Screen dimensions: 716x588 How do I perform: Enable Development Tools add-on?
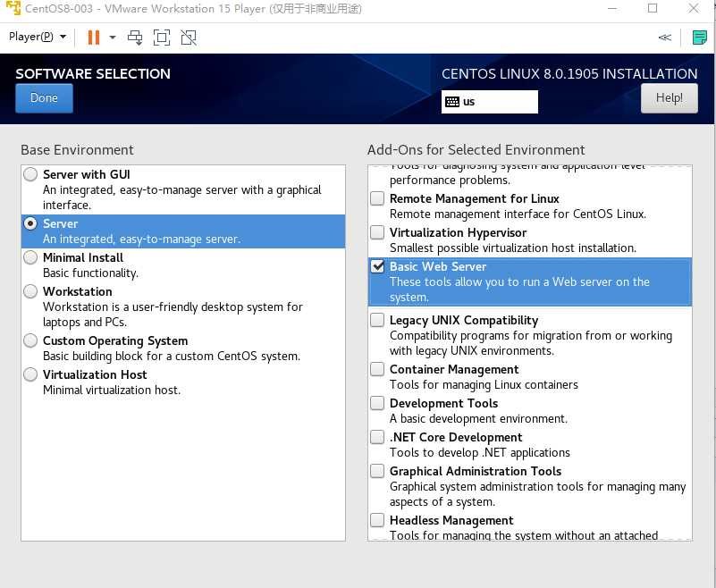point(377,403)
